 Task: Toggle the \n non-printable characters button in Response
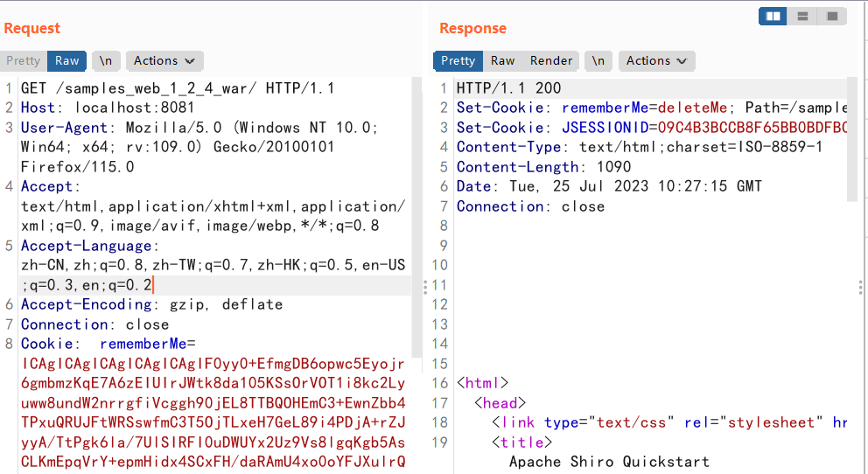click(598, 60)
